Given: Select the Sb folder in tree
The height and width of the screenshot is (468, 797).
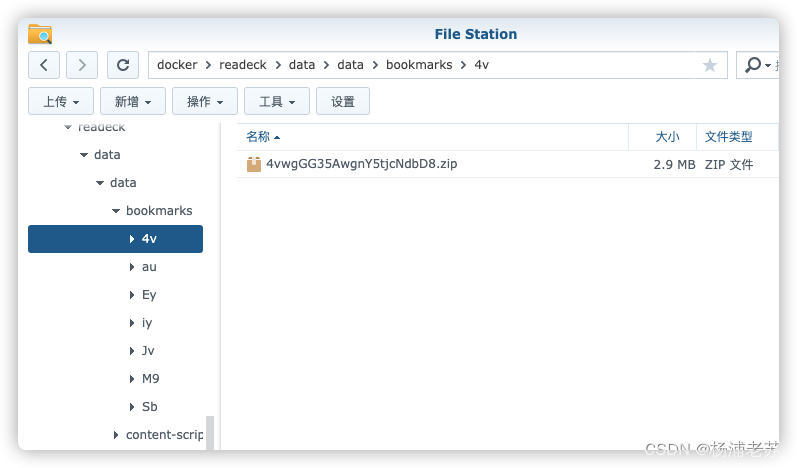Looking at the screenshot, I should 149,407.
